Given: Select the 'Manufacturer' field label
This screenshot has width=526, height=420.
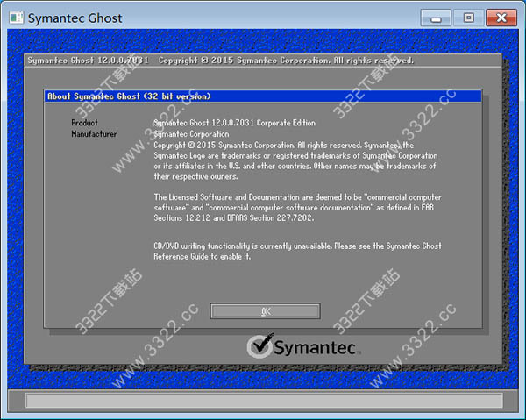Looking at the screenshot, I should [x=94, y=134].
